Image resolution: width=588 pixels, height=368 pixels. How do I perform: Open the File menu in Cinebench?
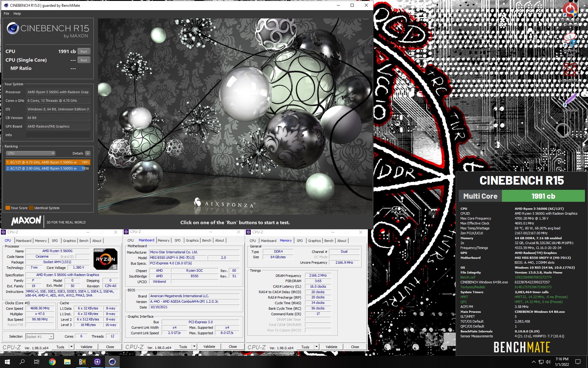(6, 13)
